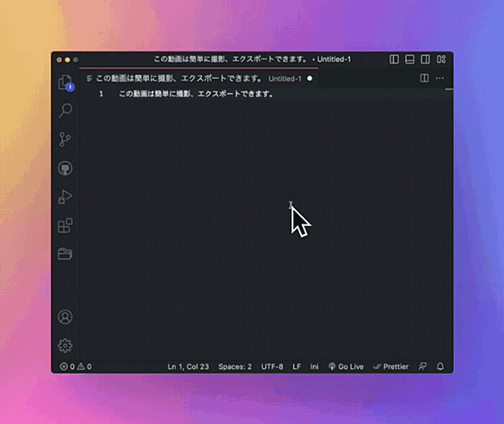The height and width of the screenshot is (424, 504).
Task: Click the Prettier status item
Action: tap(390, 366)
